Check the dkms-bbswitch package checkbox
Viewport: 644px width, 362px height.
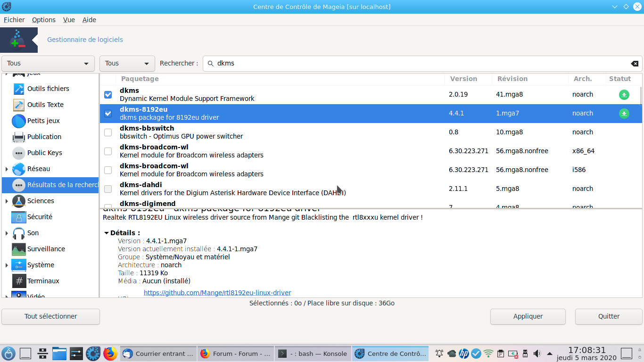tap(108, 132)
